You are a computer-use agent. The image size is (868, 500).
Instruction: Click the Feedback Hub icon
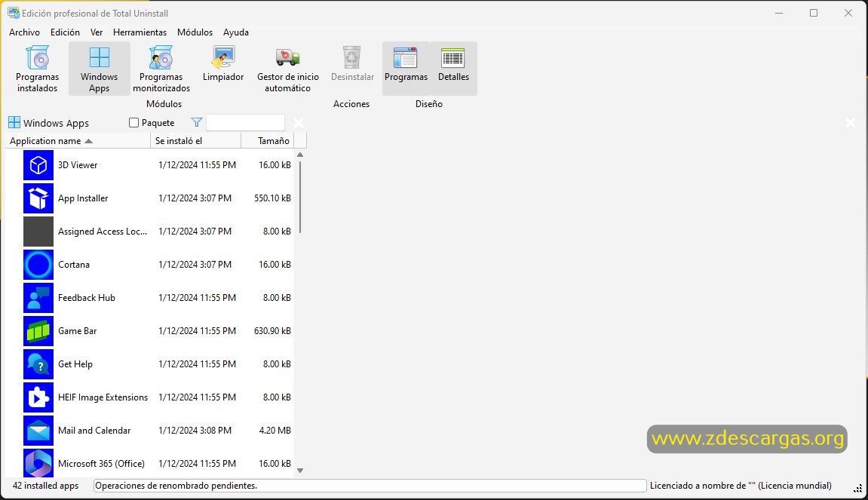click(x=38, y=298)
